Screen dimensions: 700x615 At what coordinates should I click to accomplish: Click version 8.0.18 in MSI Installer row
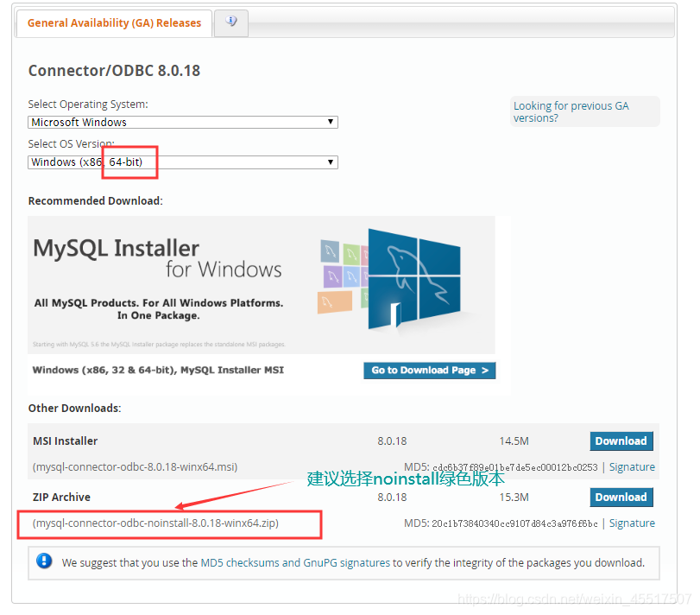click(x=392, y=441)
